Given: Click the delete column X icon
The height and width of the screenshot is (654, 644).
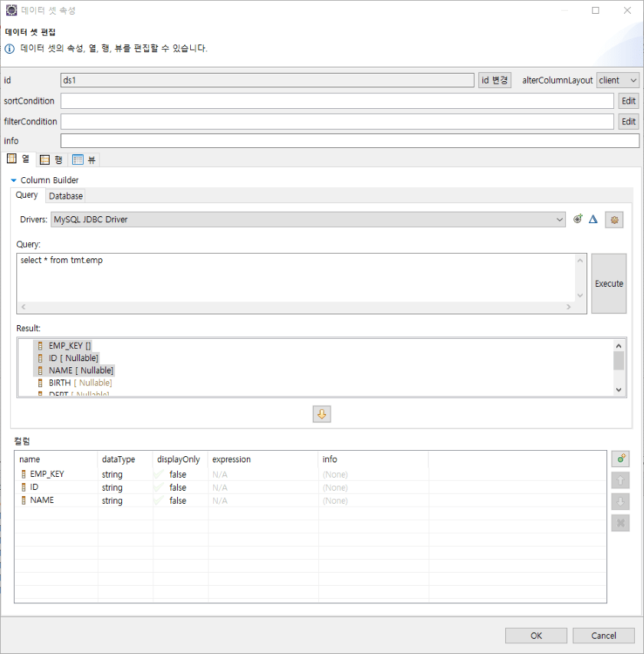Looking at the screenshot, I should (x=621, y=523).
